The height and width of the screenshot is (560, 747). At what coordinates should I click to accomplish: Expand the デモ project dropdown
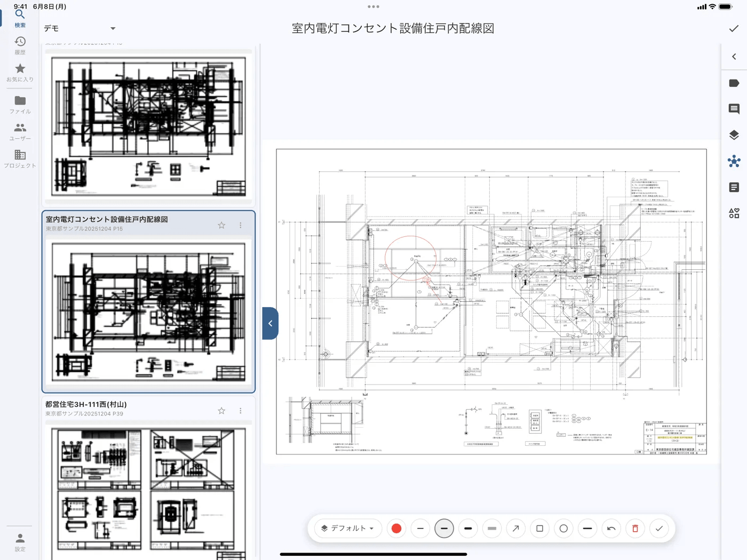[80, 28]
